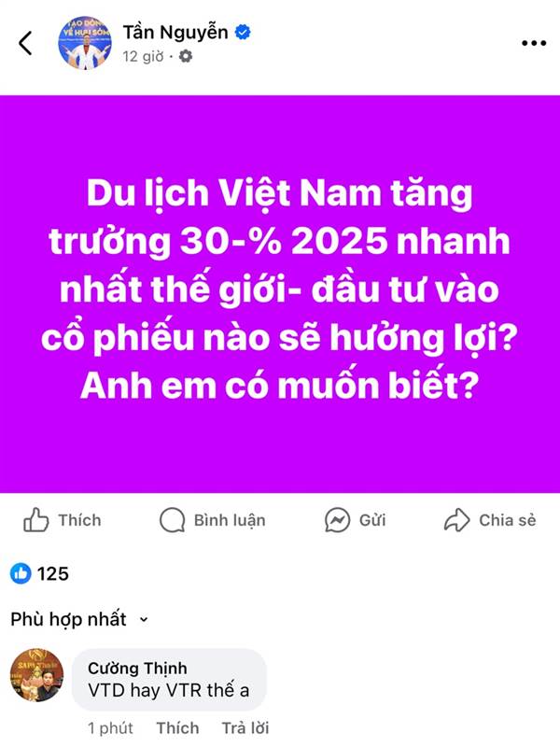
Task: Tap the purple post text background
Action: point(280,294)
